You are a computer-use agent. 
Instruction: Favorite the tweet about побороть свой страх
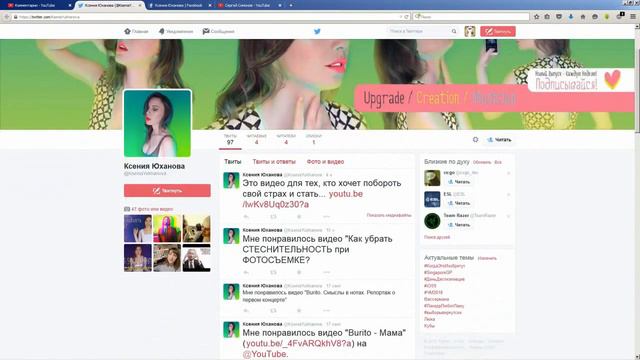[299, 216]
